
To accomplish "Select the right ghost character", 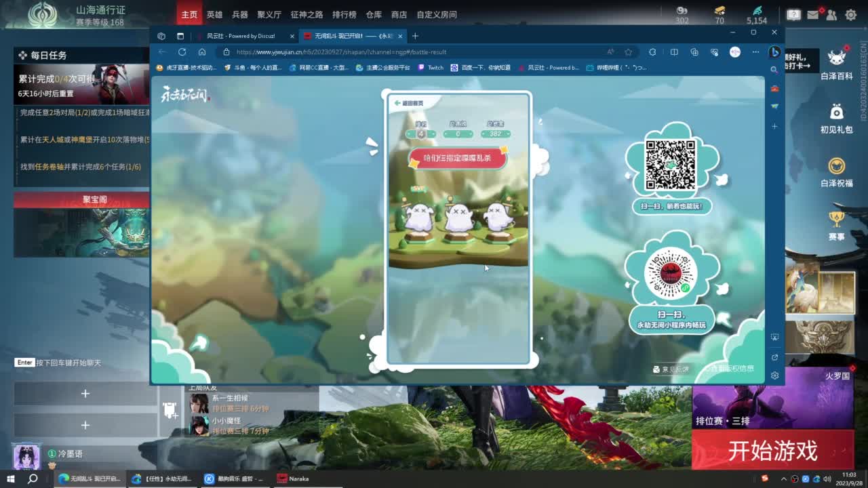I will click(x=498, y=218).
